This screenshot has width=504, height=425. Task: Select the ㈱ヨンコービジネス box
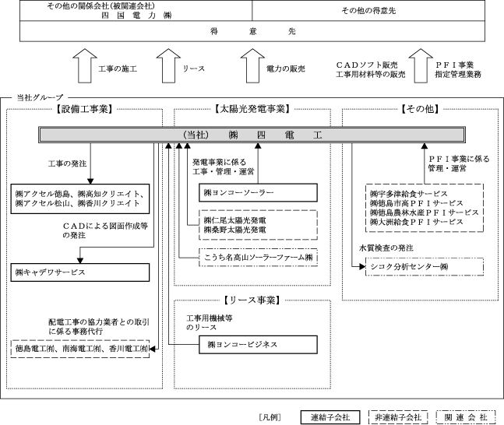pyautogui.click(x=258, y=344)
